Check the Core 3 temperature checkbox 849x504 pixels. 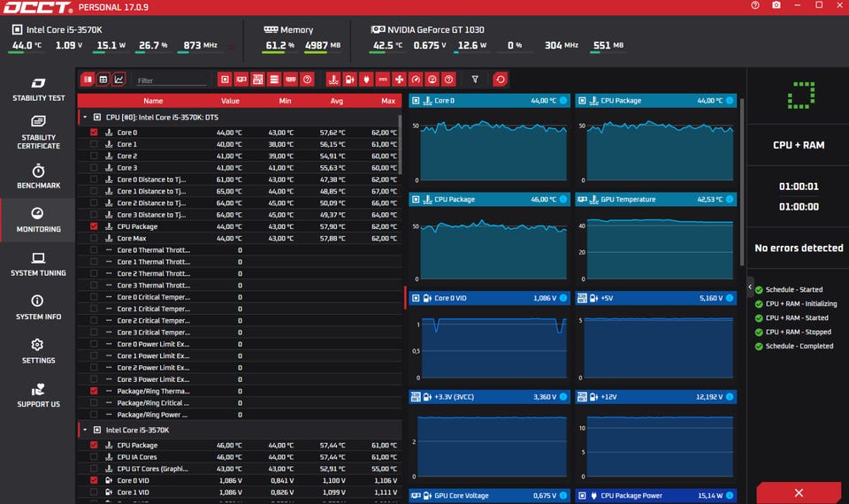(95, 168)
